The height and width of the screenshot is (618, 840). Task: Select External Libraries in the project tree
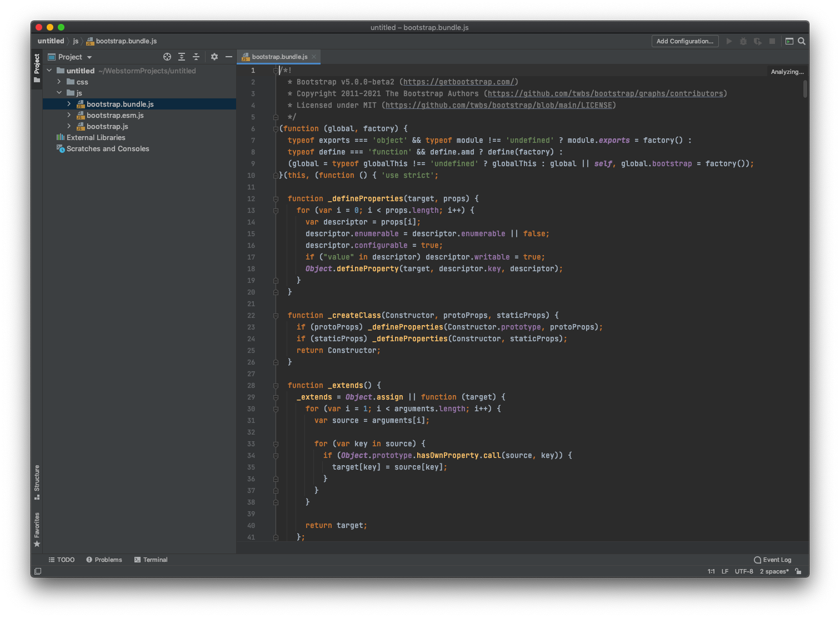pyautogui.click(x=139, y=137)
